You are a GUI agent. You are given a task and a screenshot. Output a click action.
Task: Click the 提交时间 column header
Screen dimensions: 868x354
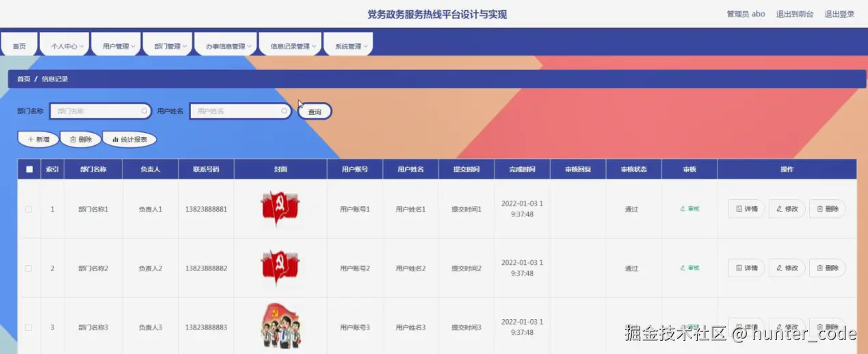(x=466, y=169)
